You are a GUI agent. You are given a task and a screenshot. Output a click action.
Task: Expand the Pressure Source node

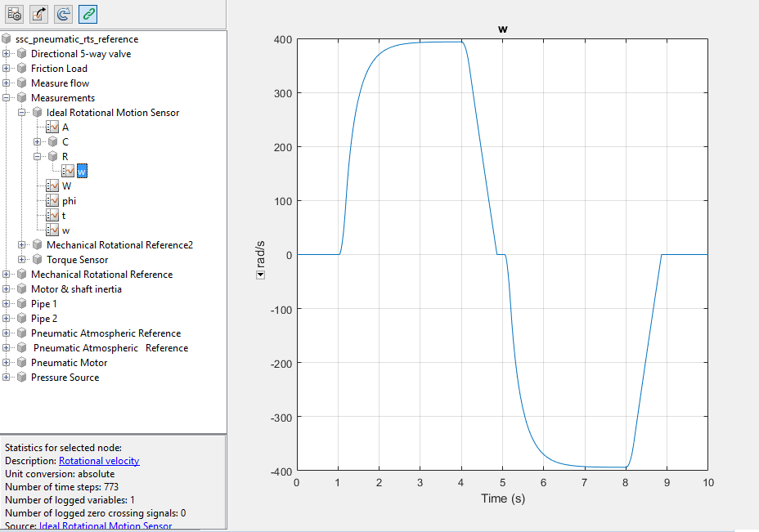[6, 378]
